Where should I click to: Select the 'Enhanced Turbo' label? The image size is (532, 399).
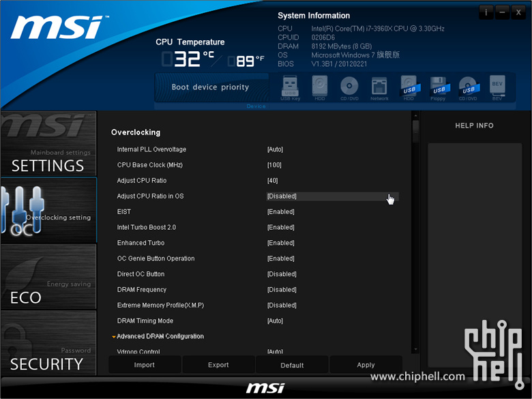coord(141,243)
